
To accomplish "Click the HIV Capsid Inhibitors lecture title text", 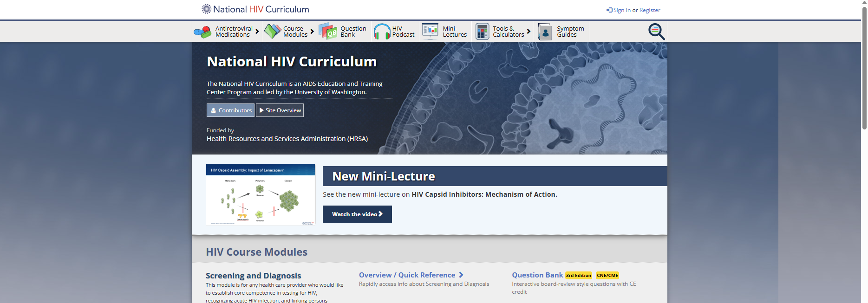I will coord(484,194).
